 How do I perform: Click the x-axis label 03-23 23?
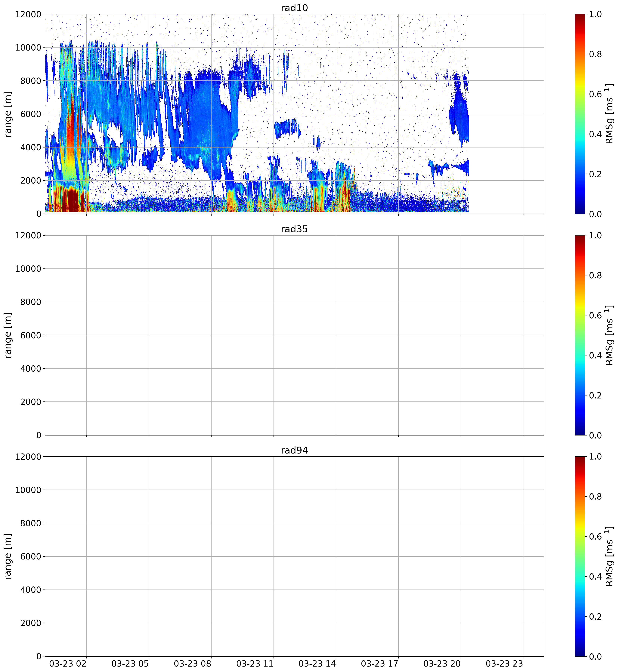click(504, 664)
